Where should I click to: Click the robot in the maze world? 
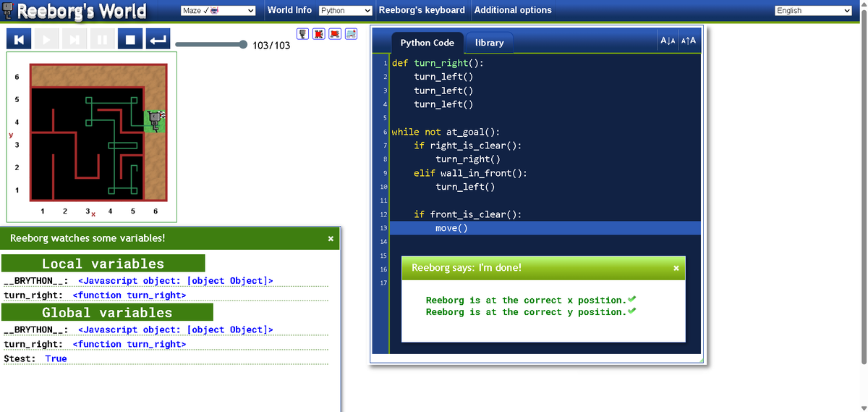tap(153, 121)
